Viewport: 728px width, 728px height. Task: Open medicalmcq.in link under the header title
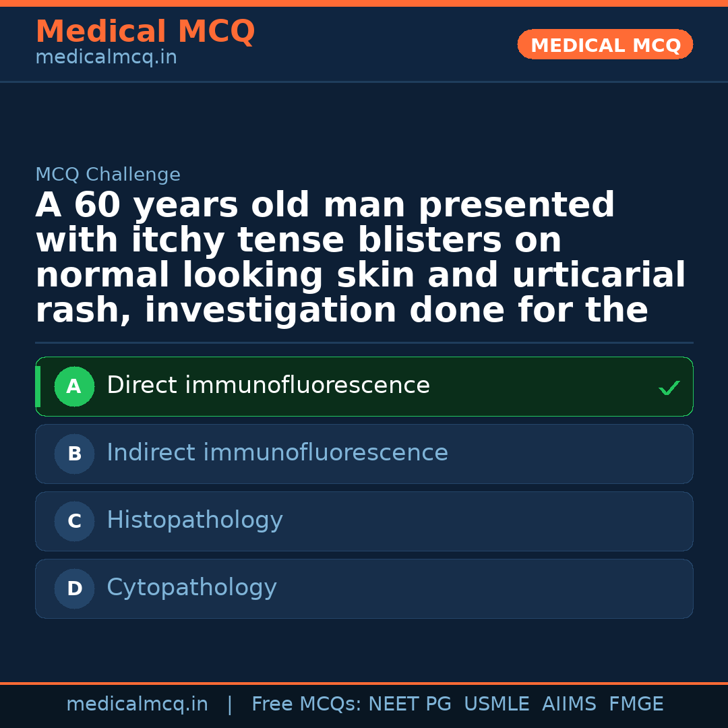click(x=106, y=58)
